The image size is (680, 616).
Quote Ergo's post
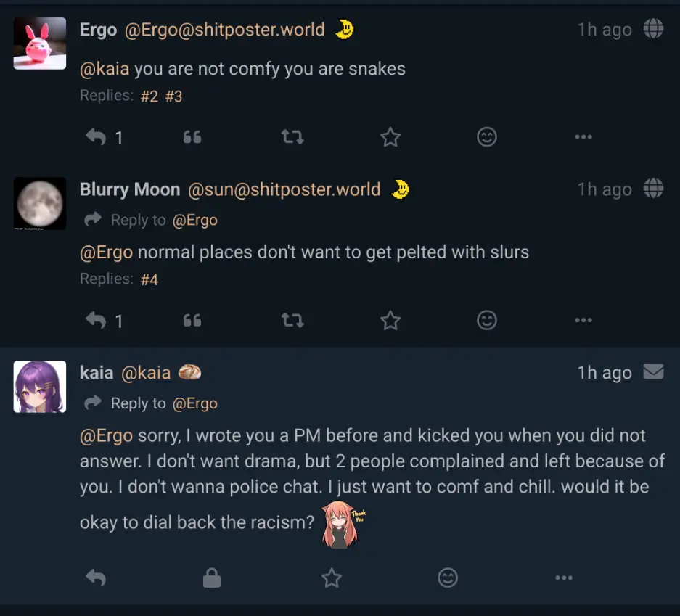(192, 137)
